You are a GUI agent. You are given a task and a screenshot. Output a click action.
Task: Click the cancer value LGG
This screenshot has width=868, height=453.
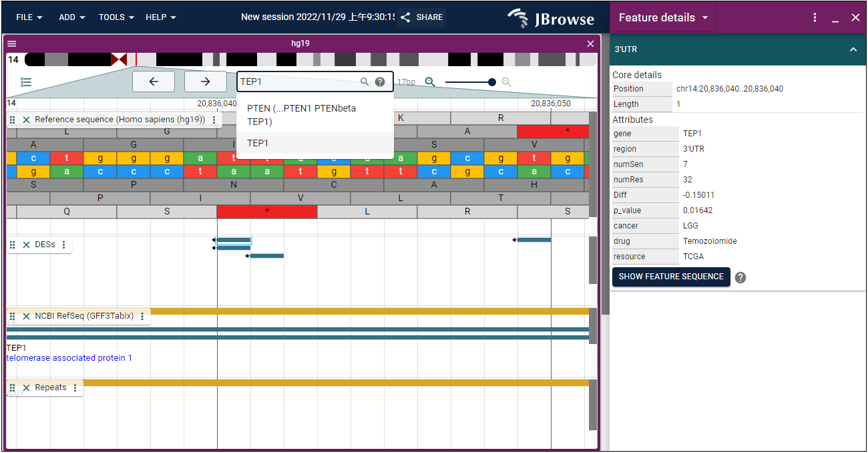click(690, 226)
